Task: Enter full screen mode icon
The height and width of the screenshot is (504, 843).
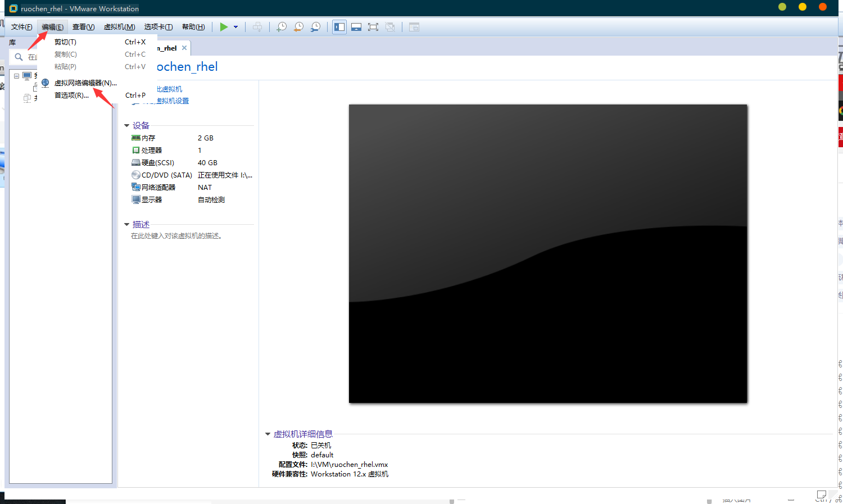Action: pos(373,27)
